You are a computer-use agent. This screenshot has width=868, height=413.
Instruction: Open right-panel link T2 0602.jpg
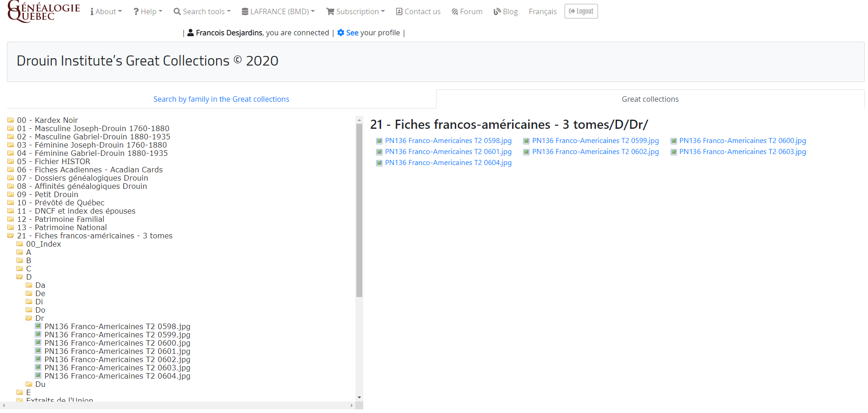pos(595,152)
